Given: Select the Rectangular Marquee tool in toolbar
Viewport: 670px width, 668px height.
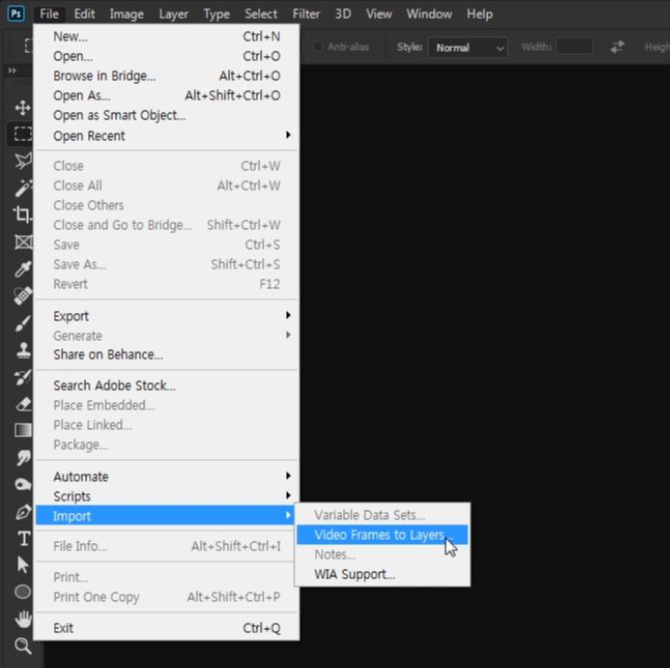Looking at the screenshot, I should click(x=23, y=134).
